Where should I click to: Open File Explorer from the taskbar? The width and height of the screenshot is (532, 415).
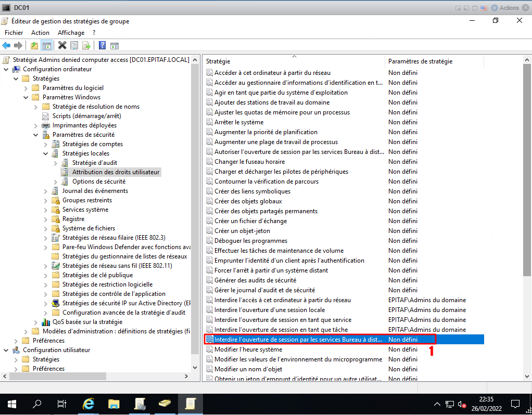click(114, 404)
